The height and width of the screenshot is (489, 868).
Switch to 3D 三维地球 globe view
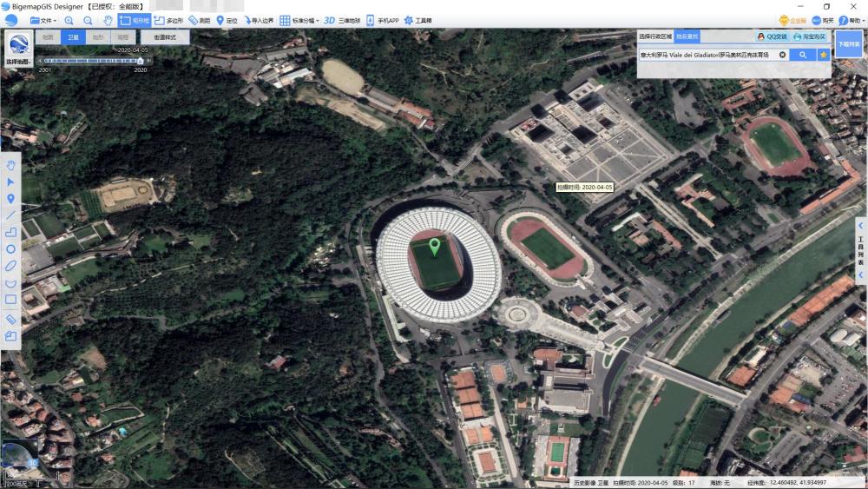pos(342,21)
